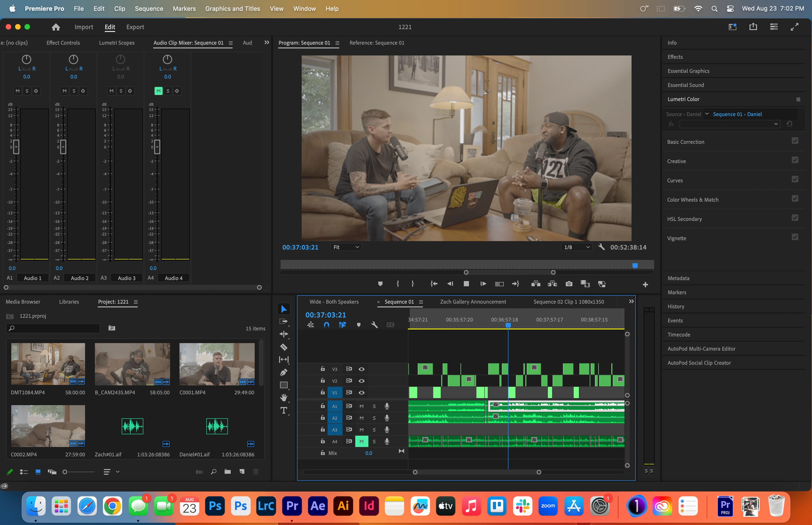Image resolution: width=812 pixels, height=525 pixels.
Task: Click Export Frame camera icon
Action: [569, 284]
